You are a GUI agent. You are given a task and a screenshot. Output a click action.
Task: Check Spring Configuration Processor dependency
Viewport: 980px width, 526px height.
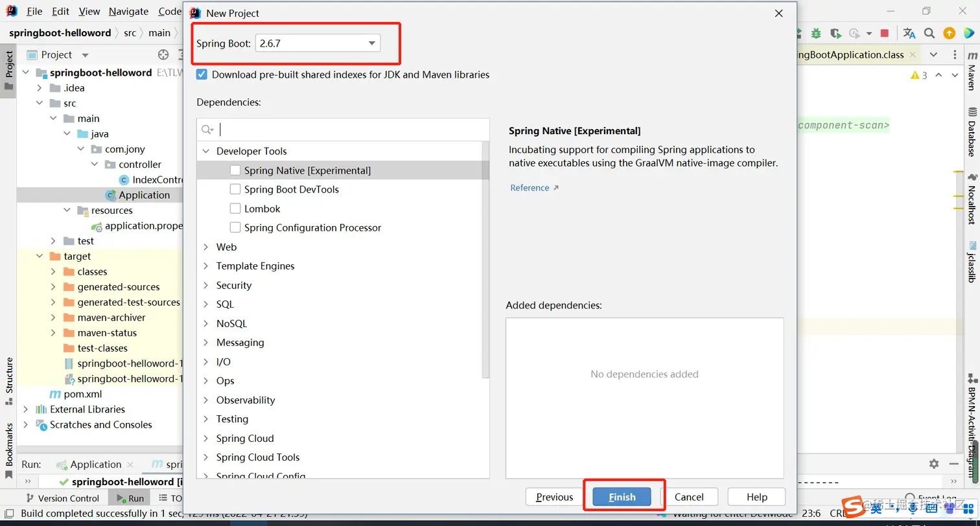(235, 227)
